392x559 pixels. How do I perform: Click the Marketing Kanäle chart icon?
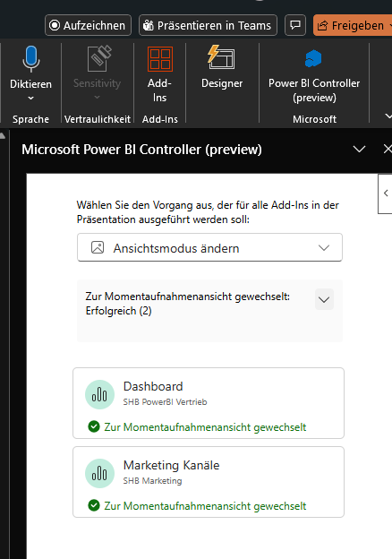click(99, 473)
